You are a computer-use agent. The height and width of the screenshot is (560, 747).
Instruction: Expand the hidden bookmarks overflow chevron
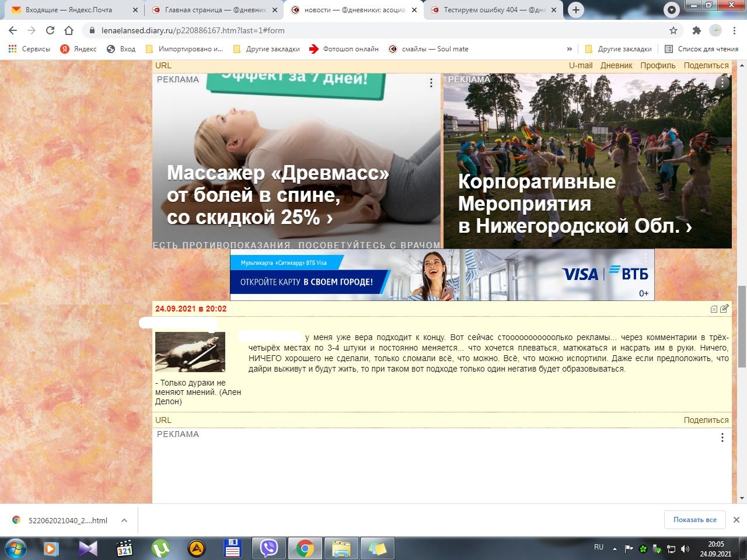point(570,49)
